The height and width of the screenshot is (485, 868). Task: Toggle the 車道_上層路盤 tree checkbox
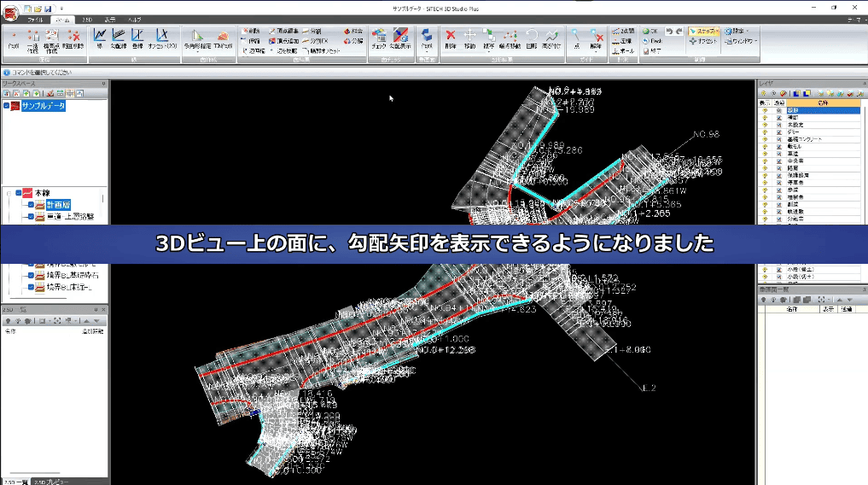(x=31, y=217)
